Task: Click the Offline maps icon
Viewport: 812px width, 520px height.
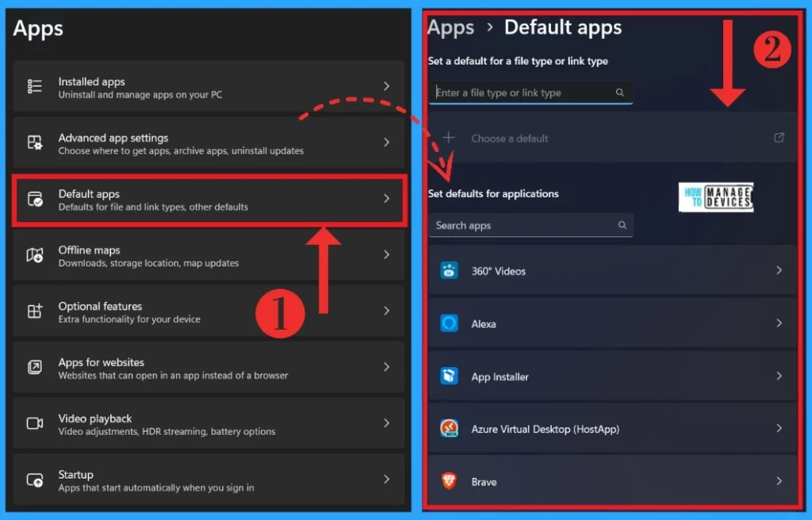Action: 35,254
